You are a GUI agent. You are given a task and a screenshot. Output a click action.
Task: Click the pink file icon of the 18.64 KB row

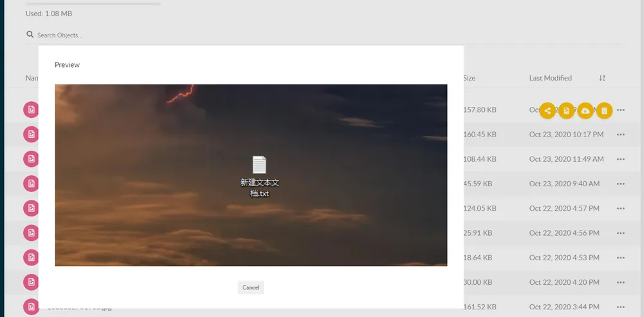tap(31, 257)
